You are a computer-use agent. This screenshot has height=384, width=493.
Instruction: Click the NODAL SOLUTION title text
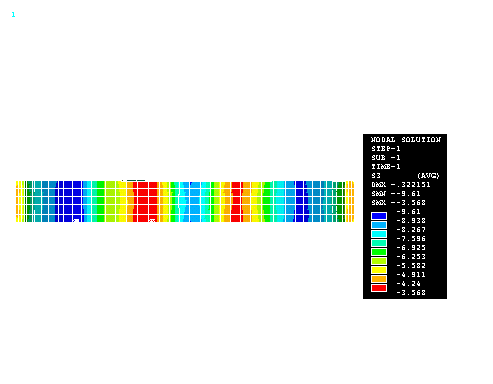406,140
